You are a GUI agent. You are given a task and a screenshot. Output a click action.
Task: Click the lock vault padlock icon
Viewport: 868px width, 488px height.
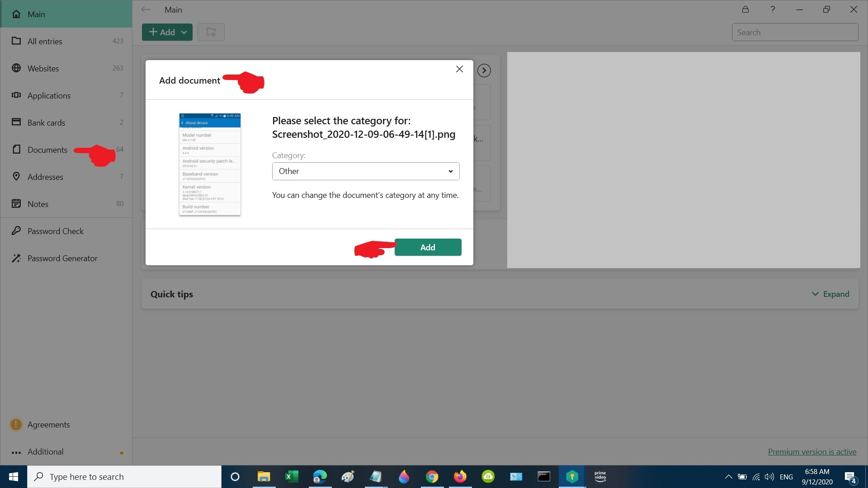[x=745, y=9]
